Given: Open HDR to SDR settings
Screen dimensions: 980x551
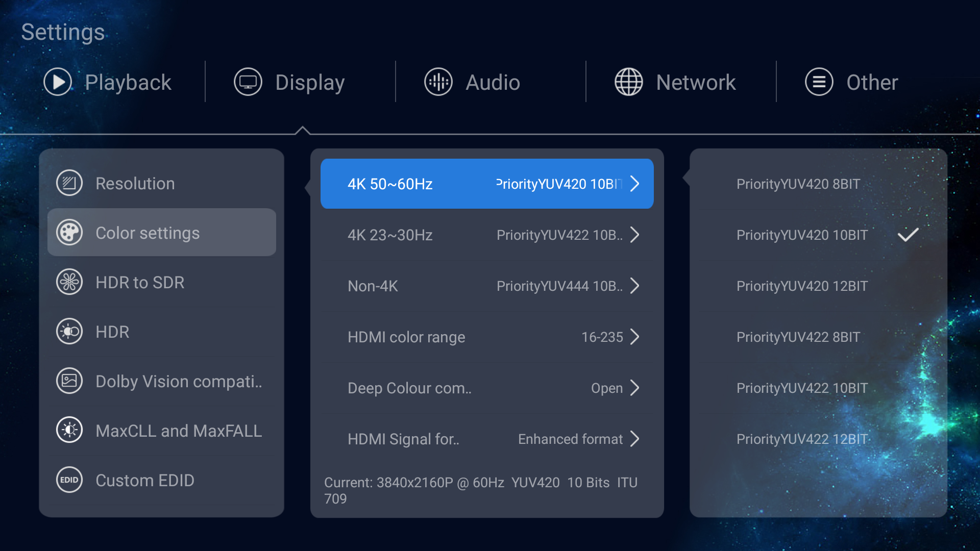Looking at the screenshot, I should 162,282.
